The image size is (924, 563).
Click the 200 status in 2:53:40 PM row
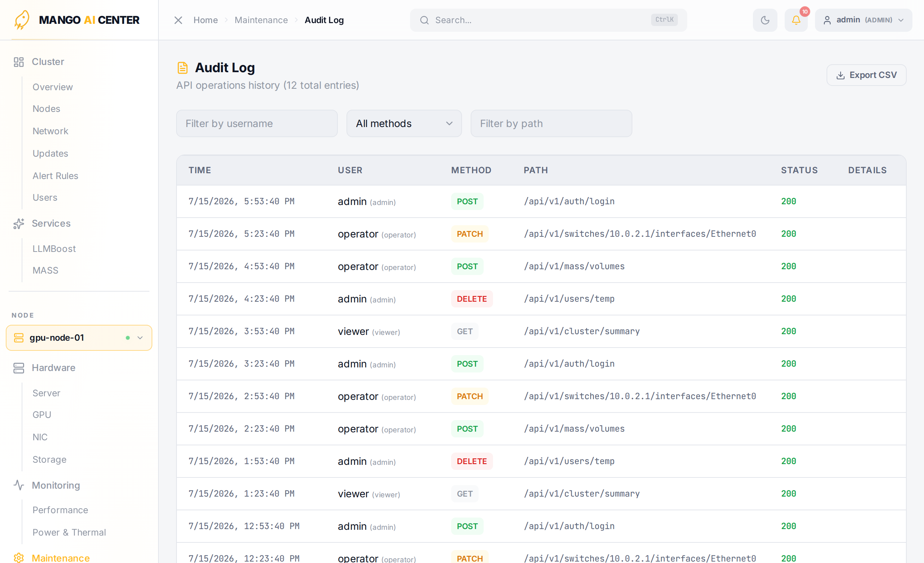(x=788, y=396)
